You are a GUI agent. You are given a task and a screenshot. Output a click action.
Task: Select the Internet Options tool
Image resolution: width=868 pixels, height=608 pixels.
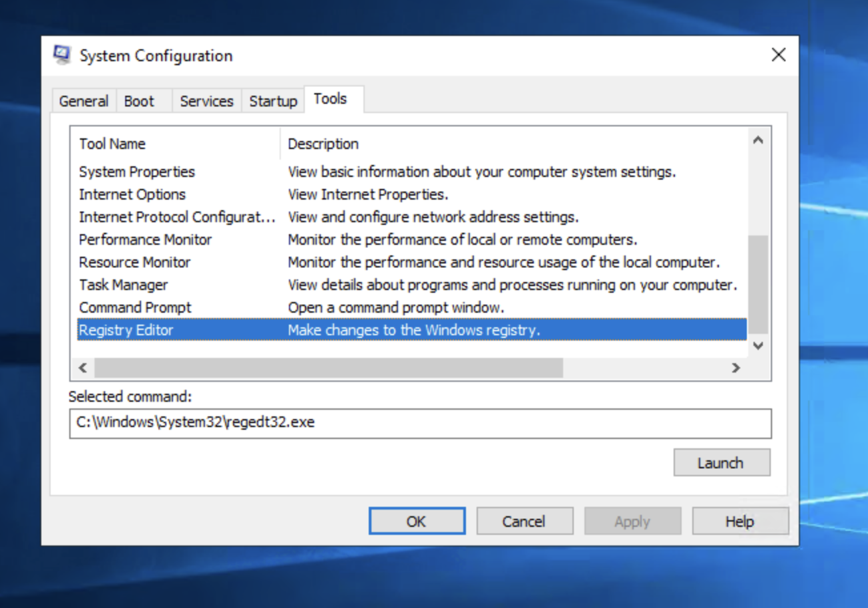click(x=132, y=194)
